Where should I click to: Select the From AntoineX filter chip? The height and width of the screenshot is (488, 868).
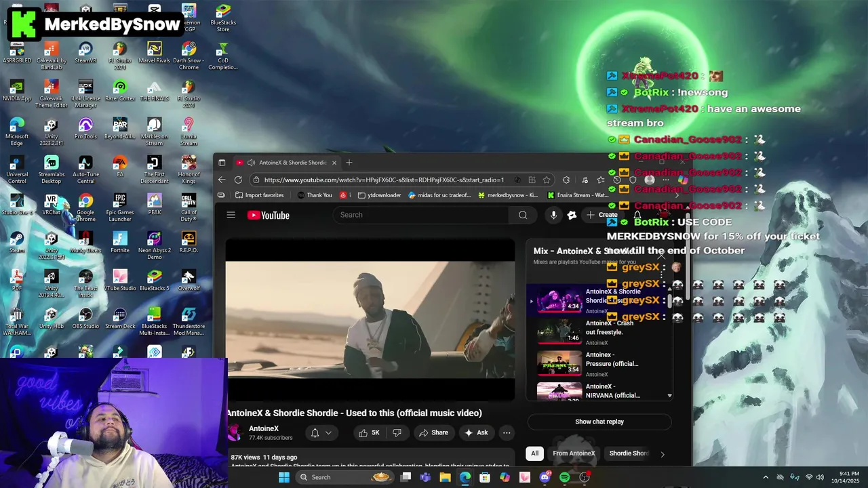[x=574, y=453]
